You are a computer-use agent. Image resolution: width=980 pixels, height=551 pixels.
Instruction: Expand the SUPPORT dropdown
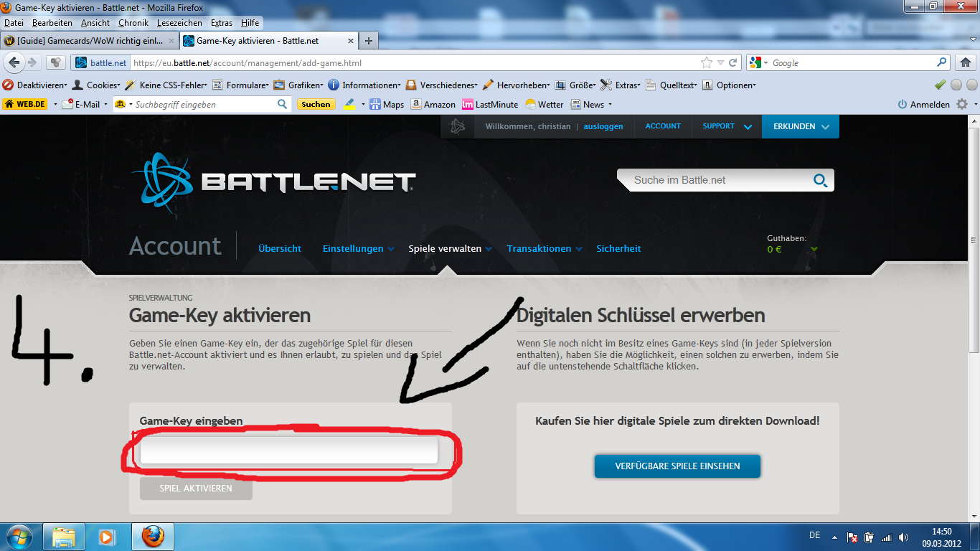727,126
